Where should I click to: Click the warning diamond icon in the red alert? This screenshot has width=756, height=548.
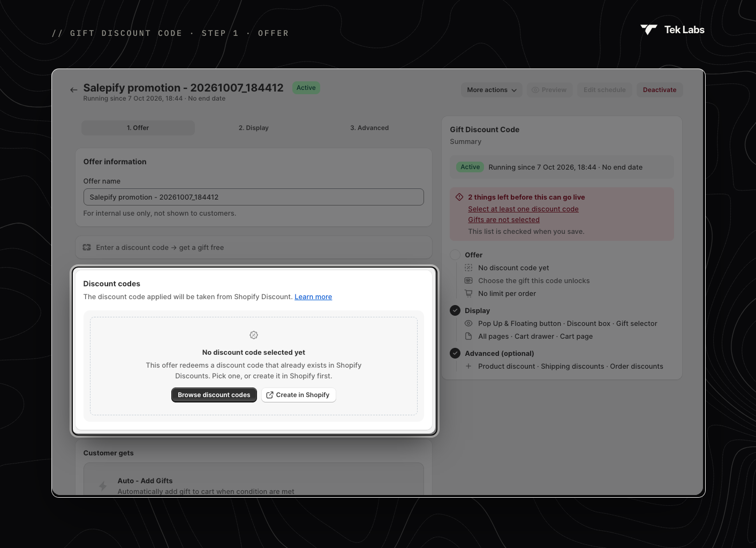pyautogui.click(x=459, y=197)
